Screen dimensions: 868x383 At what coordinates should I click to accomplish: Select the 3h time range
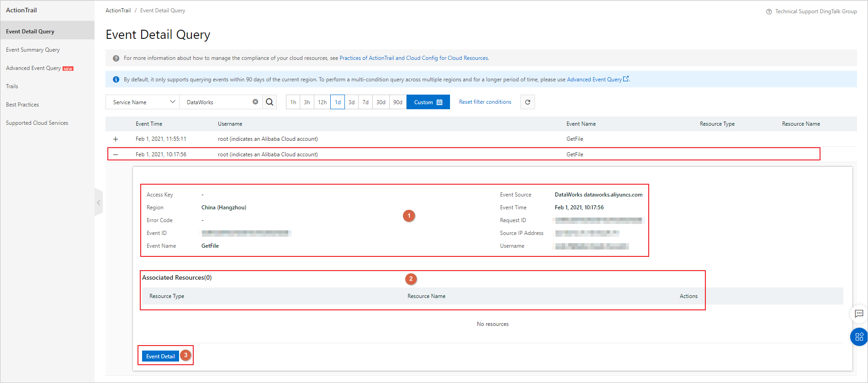pos(307,102)
